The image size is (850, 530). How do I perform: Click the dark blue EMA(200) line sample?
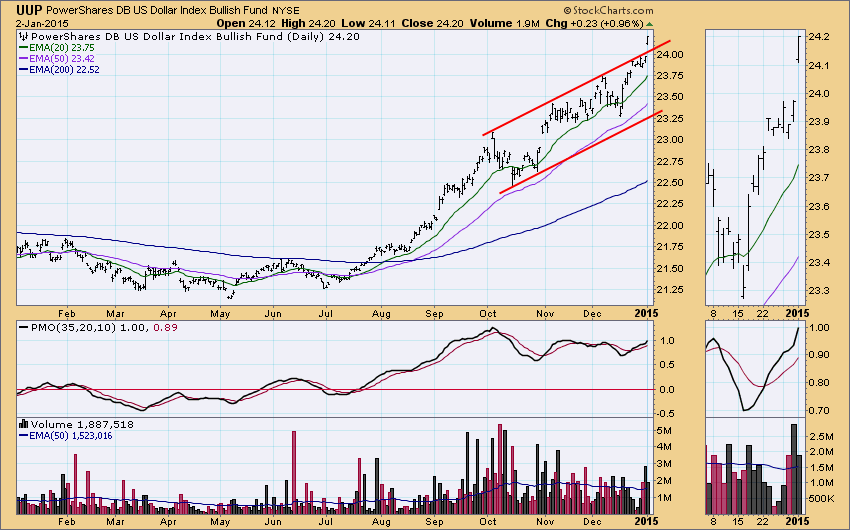(x=23, y=70)
